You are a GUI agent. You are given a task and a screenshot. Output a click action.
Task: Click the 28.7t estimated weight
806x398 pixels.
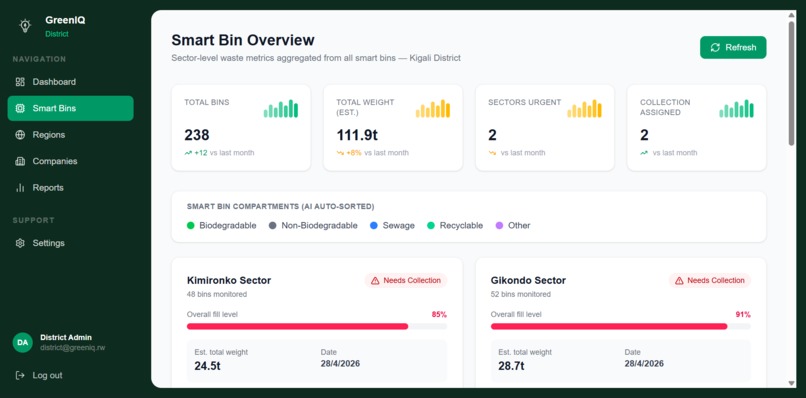(x=511, y=366)
